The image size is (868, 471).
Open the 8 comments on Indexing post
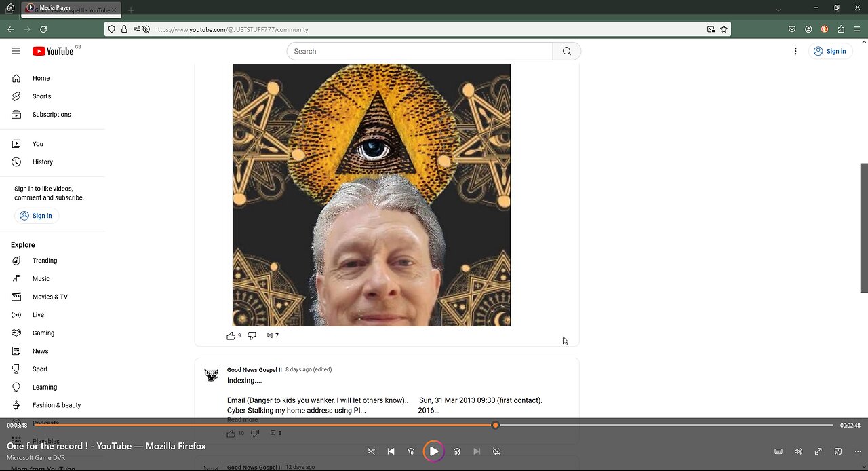pyautogui.click(x=275, y=433)
